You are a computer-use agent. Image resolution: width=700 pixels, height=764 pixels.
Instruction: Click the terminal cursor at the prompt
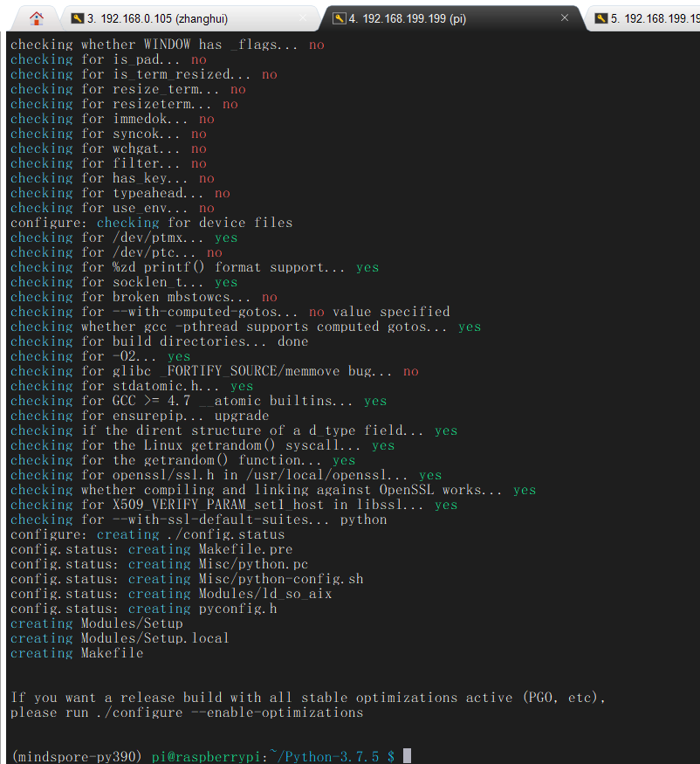[x=407, y=756]
